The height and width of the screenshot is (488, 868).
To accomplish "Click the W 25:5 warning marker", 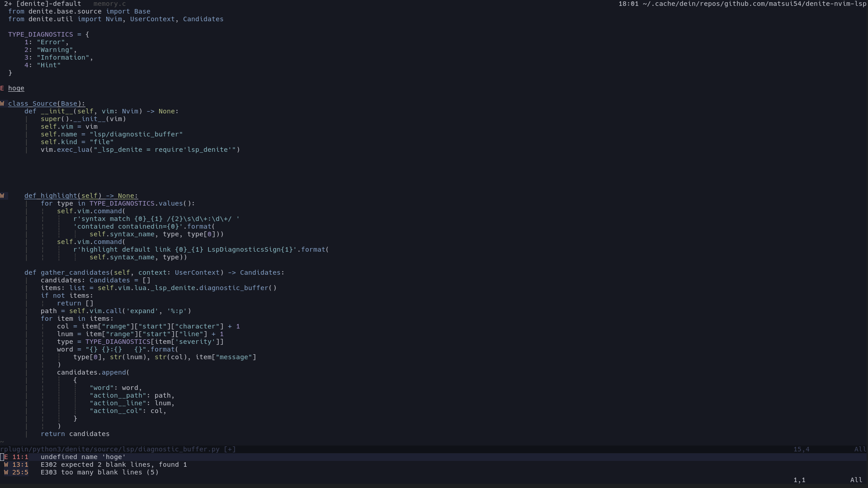I will [x=16, y=473].
